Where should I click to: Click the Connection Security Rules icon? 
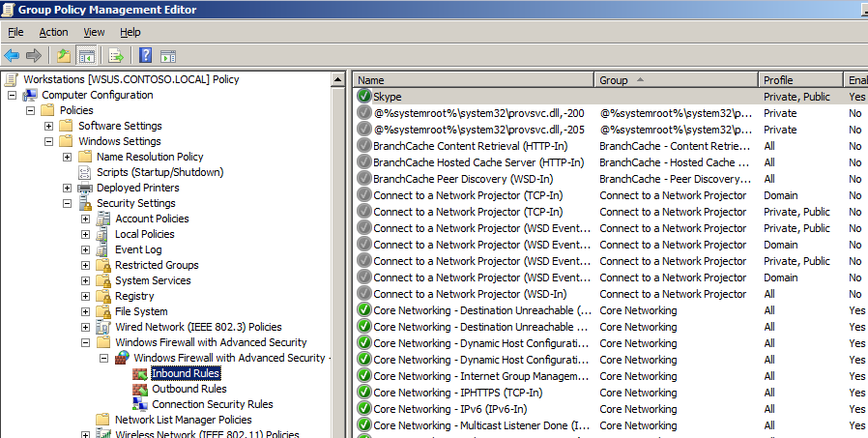tap(140, 404)
